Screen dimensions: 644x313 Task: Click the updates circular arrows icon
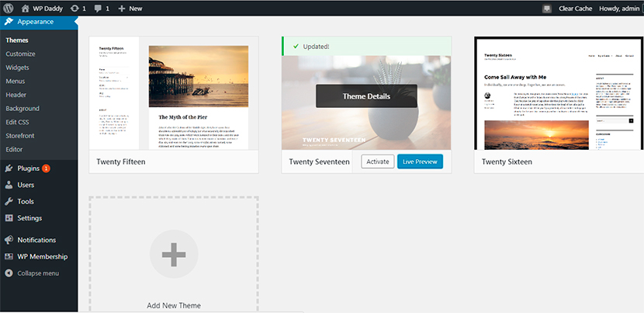[74, 9]
